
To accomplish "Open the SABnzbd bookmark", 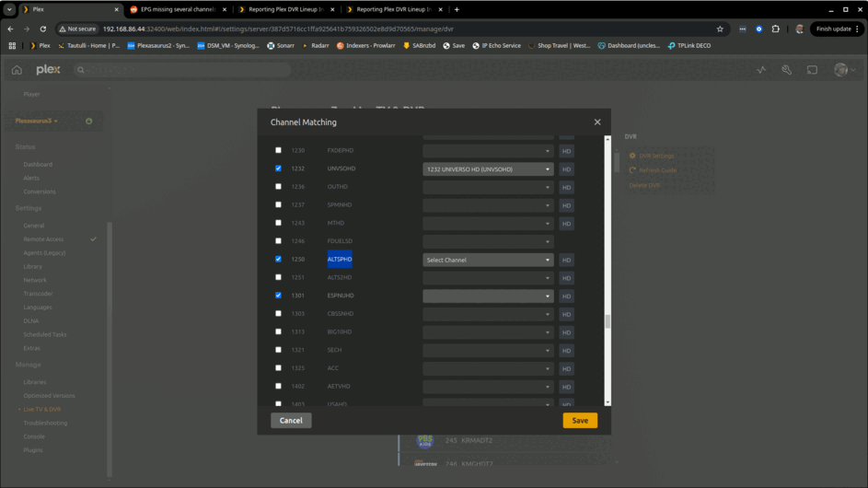I will click(x=419, y=45).
